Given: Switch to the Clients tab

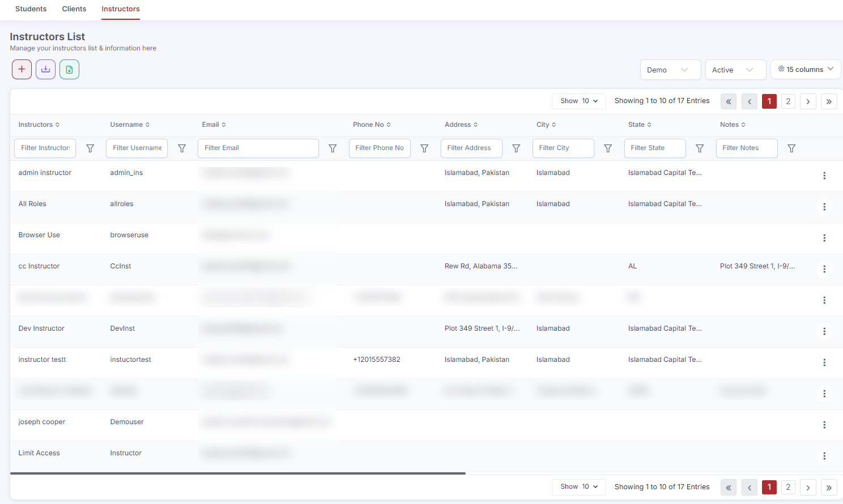Looking at the screenshot, I should pos(74,9).
